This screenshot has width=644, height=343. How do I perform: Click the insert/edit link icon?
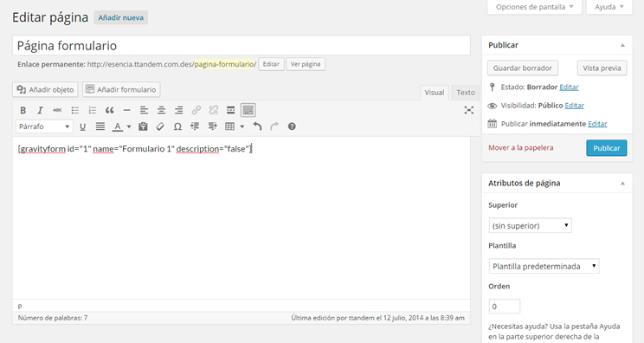pyautogui.click(x=196, y=110)
